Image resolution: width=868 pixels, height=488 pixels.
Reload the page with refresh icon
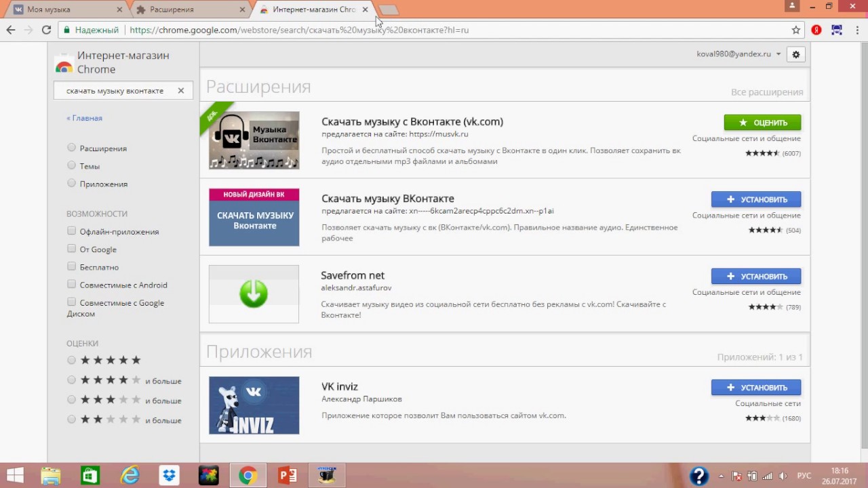(x=46, y=30)
